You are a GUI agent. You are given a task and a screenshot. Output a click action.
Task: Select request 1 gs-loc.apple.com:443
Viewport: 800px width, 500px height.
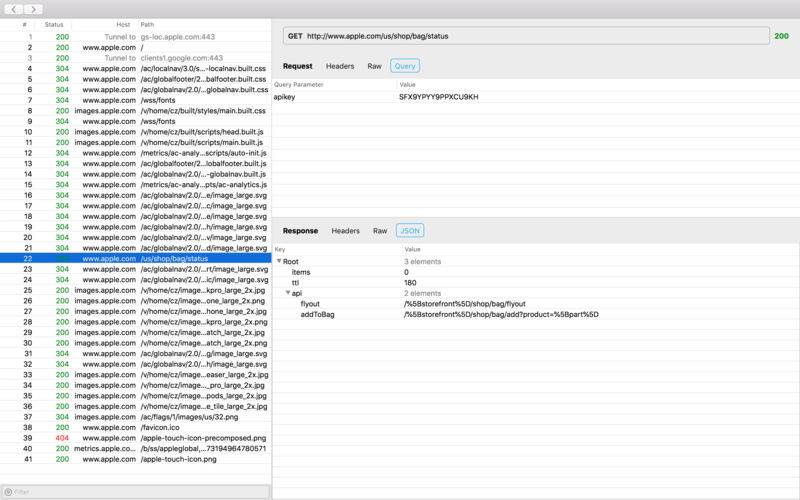click(136, 37)
